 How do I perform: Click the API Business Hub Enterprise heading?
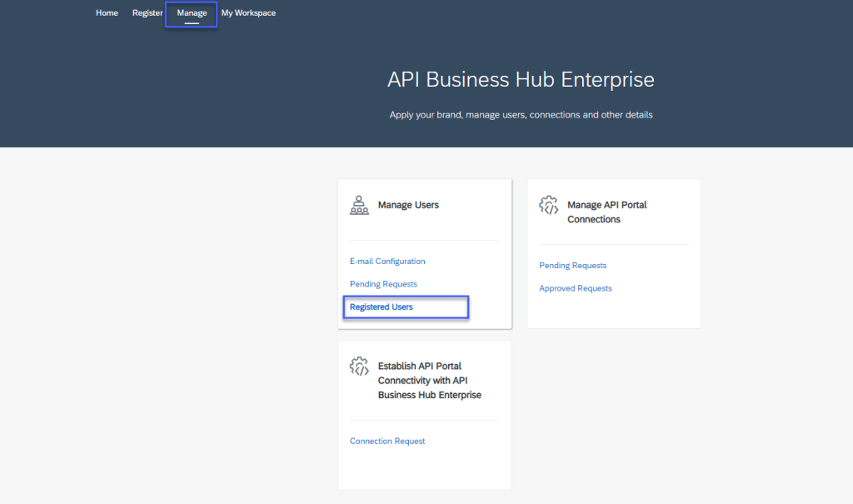521,80
